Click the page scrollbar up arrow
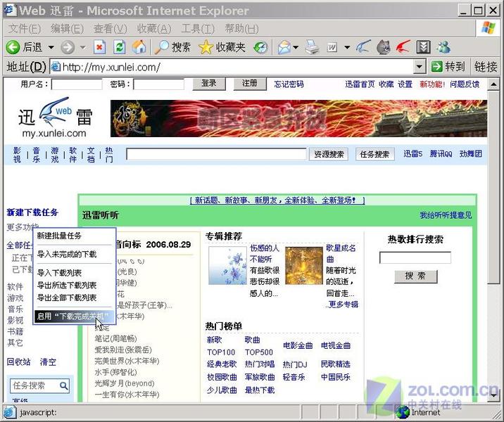 point(493,84)
